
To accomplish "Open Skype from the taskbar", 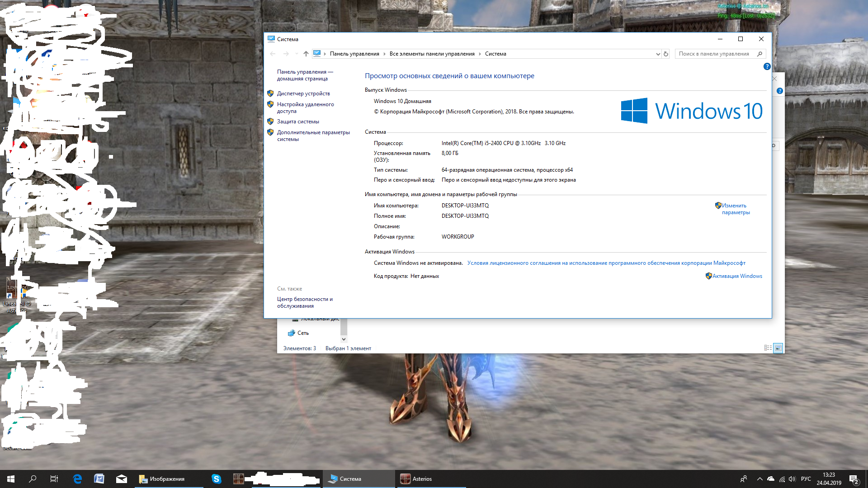I will (217, 479).
